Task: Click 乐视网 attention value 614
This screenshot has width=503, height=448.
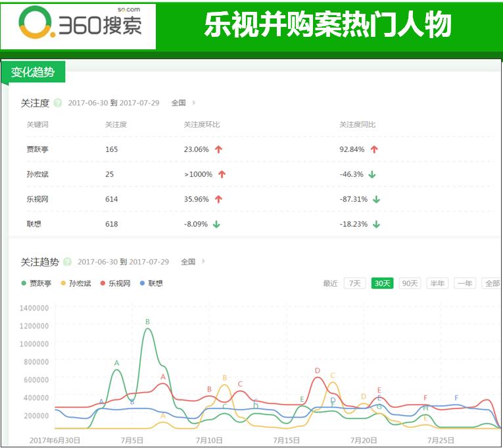Action: tap(111, 199)
